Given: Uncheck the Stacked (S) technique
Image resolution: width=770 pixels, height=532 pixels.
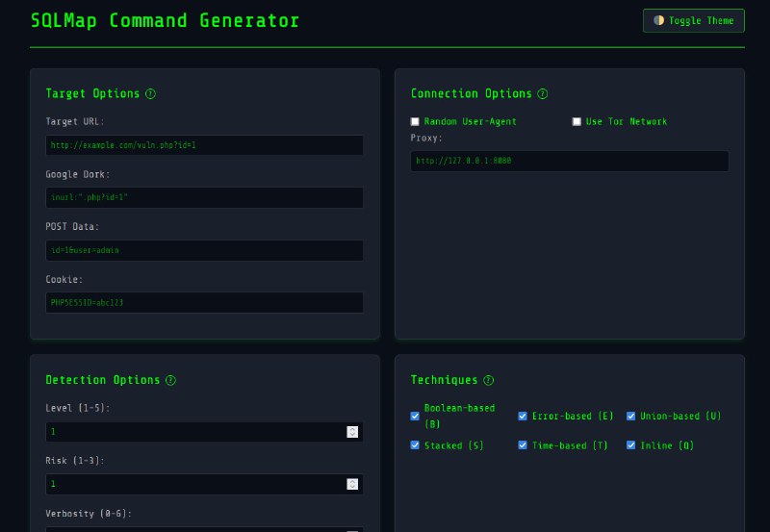Looking at the screenshot, I should pyautogui.click(x=415, y=445).
